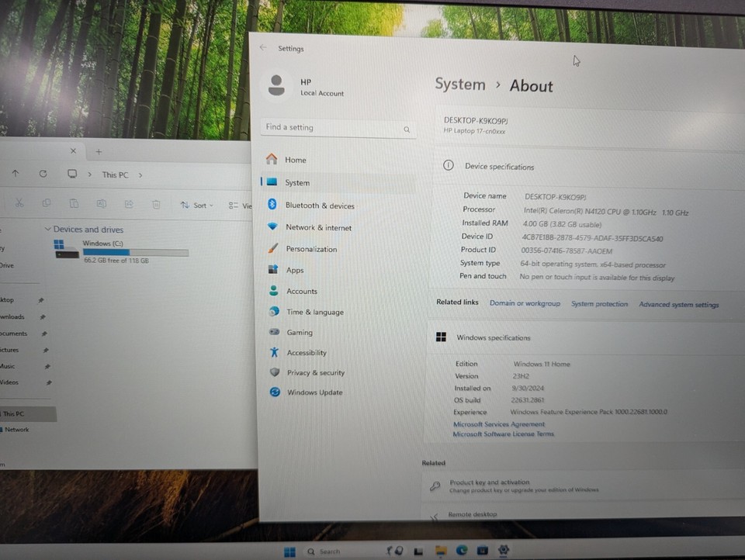
Task: Open the Accessibility settings page
Action: 306,352
